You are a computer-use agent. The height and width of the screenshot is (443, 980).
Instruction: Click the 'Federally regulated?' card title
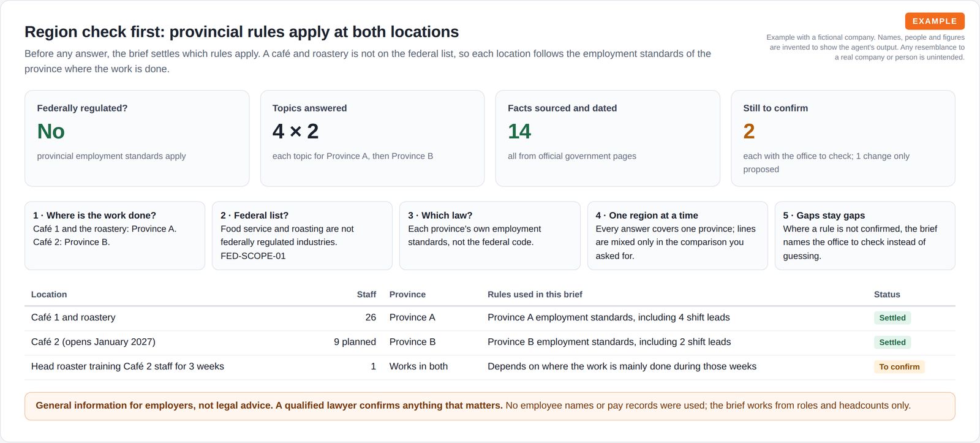(82, 108)
